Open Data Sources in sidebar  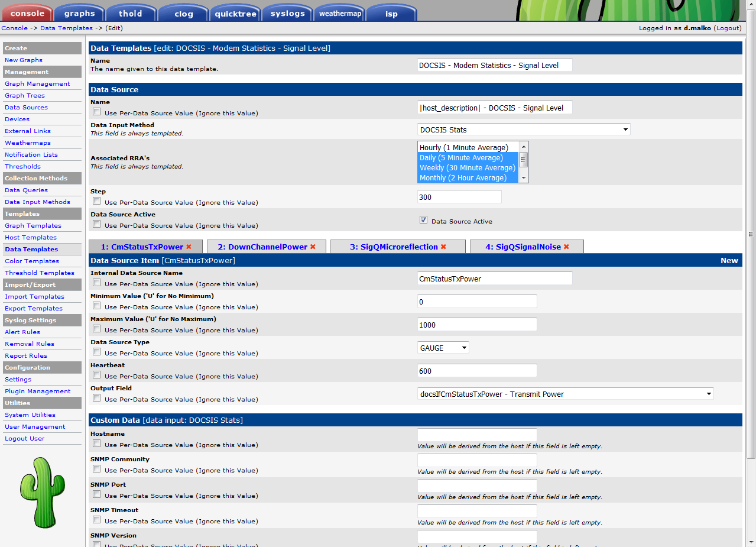[x=26, y=107]
